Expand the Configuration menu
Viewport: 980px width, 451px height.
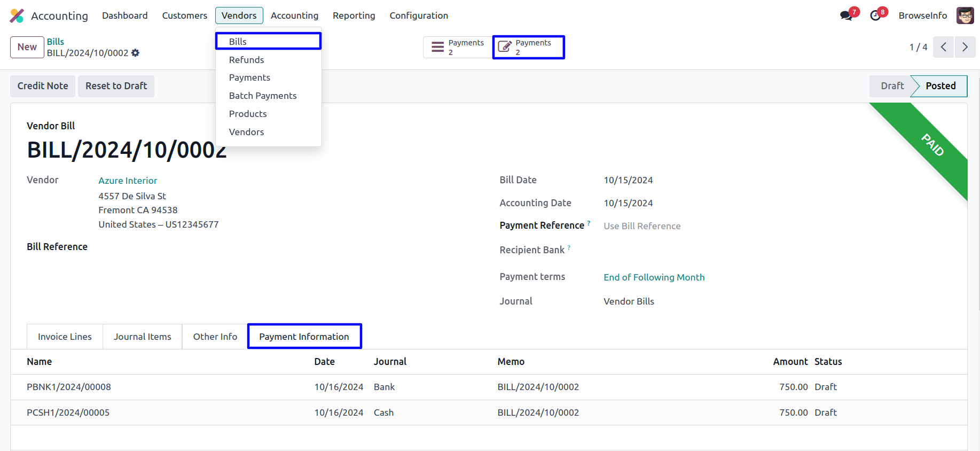pyautogui.click(x=419, y=15)
